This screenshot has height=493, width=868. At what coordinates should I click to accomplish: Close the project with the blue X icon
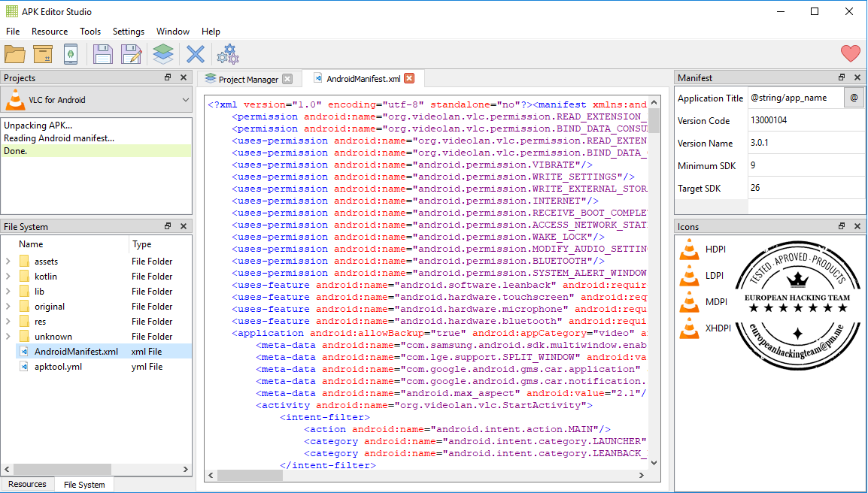point(195,53)
